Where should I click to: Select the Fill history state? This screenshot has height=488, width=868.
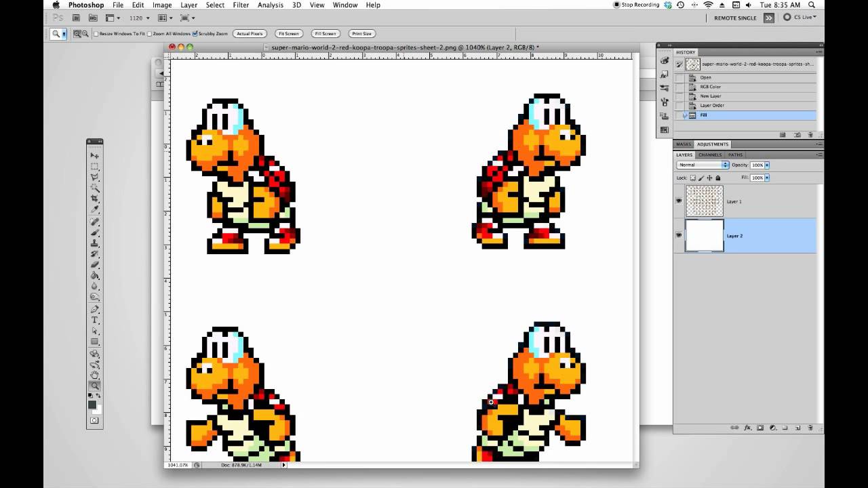[x=703, y=115]
